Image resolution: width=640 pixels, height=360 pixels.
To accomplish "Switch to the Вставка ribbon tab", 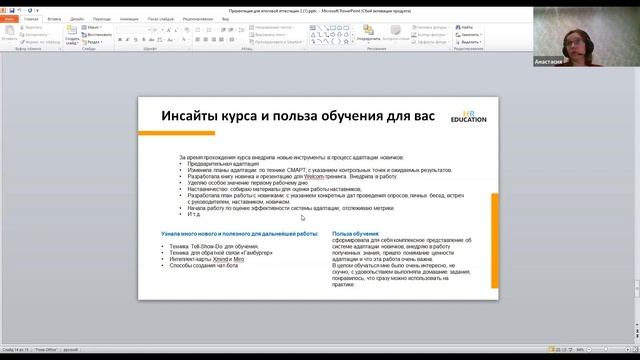I will click(x=54, y=19).
